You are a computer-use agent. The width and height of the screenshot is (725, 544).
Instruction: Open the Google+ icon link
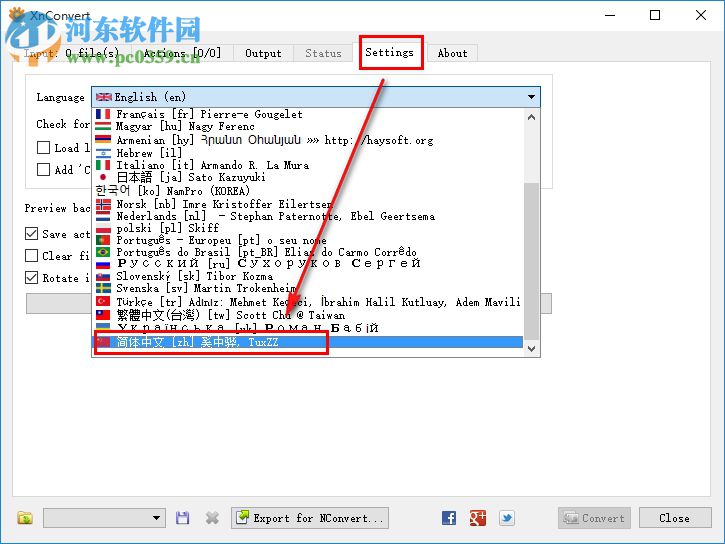click(478, 518)
